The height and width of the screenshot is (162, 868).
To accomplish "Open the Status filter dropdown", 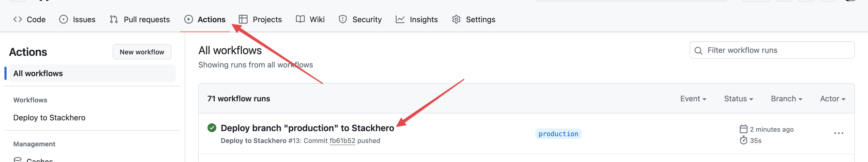I will tap(738, 98).
